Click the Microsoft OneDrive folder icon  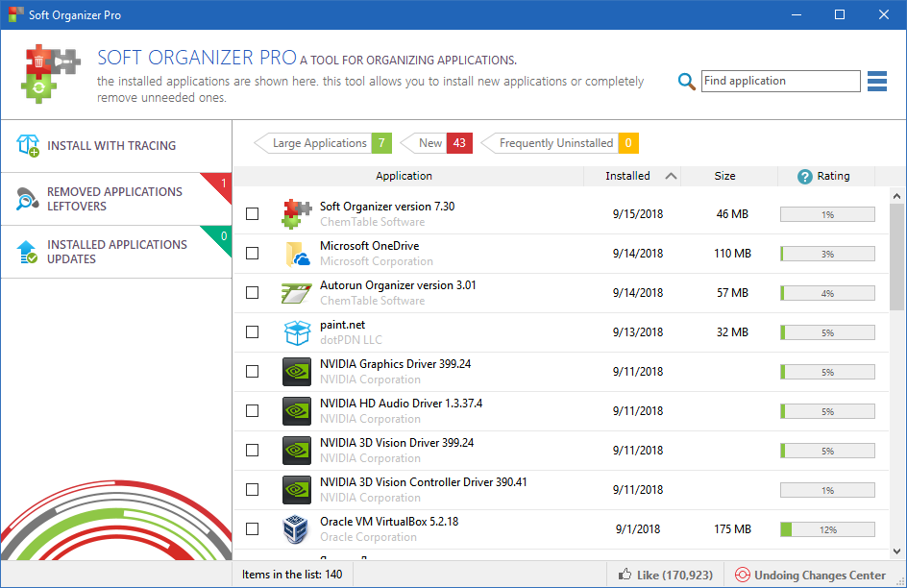point(297,254)
